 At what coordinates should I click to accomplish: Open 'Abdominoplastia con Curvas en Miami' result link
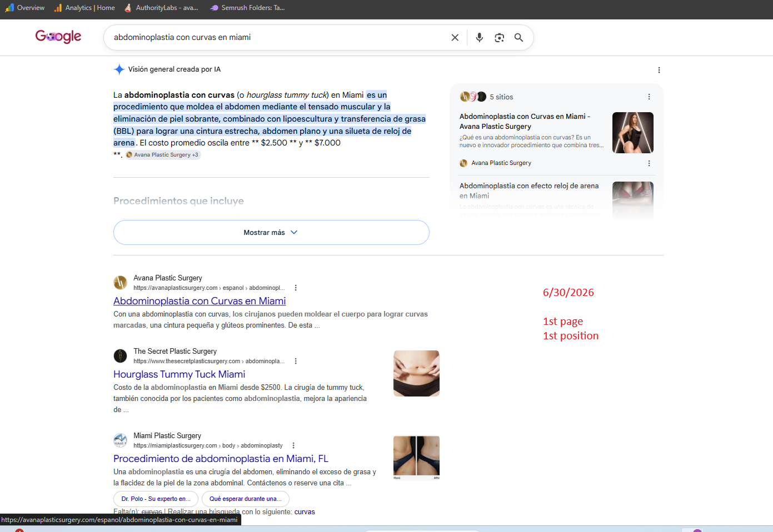click(200, 301)
